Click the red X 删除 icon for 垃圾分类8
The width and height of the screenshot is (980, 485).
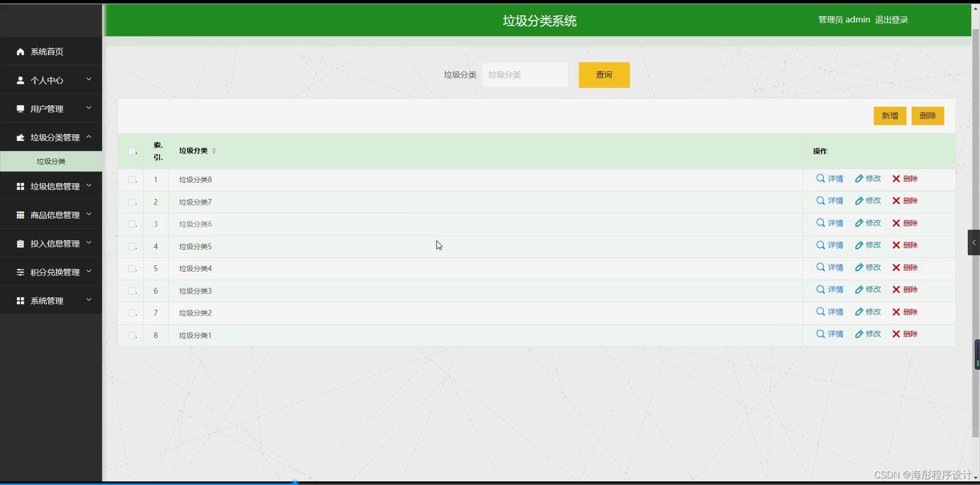click(896, 179)
